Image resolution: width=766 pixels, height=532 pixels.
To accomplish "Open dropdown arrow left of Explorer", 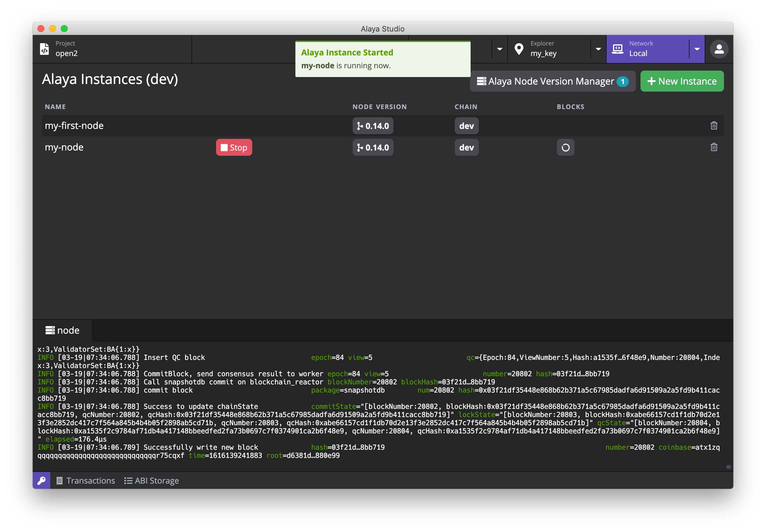I will point(499,49).
